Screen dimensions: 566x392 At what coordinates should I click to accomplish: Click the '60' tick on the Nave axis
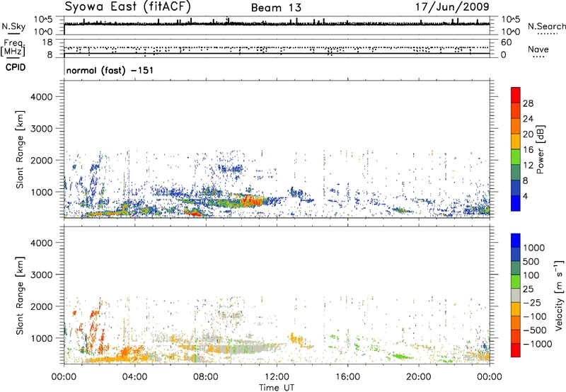point(506,42)
